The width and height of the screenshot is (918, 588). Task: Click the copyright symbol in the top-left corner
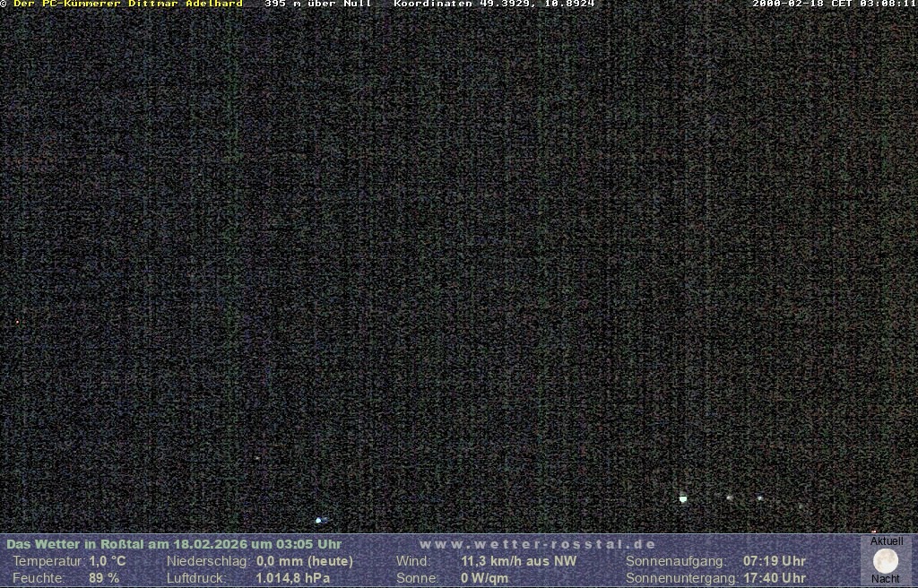click(4, 4)
